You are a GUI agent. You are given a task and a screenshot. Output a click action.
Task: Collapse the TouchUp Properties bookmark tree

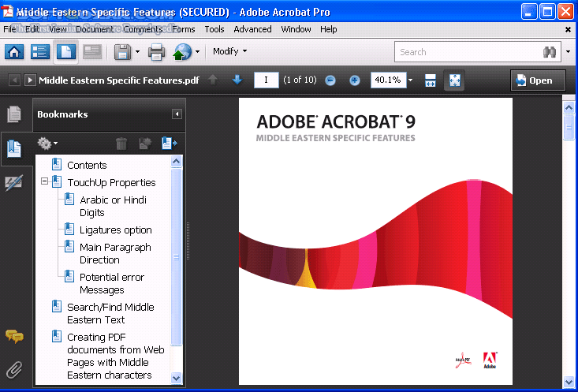click(44, 181)
